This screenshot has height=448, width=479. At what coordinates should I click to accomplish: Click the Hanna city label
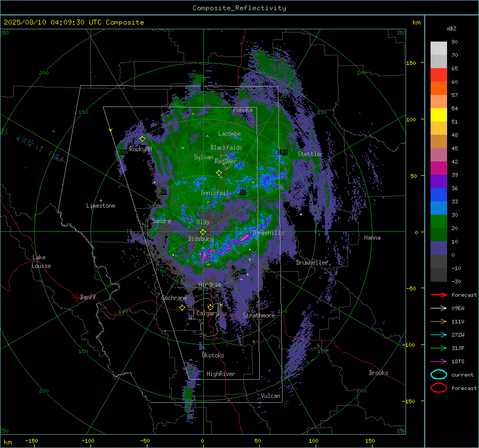pos(372,238)
